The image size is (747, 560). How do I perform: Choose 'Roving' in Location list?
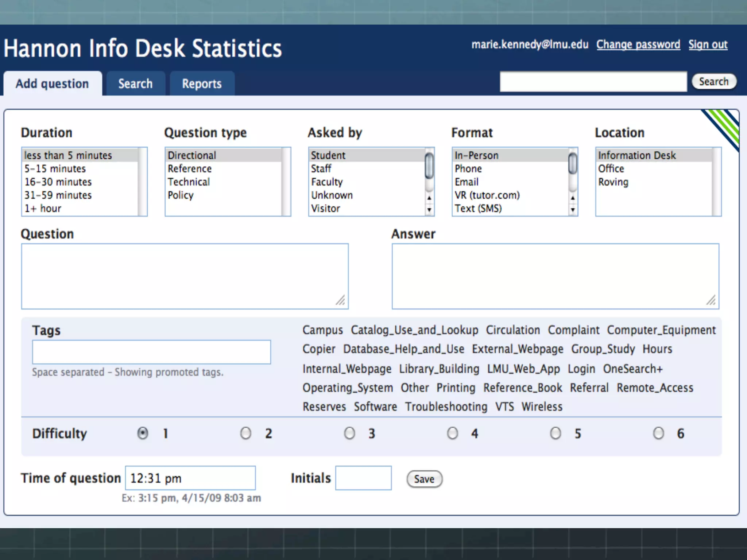click(613, 182)
